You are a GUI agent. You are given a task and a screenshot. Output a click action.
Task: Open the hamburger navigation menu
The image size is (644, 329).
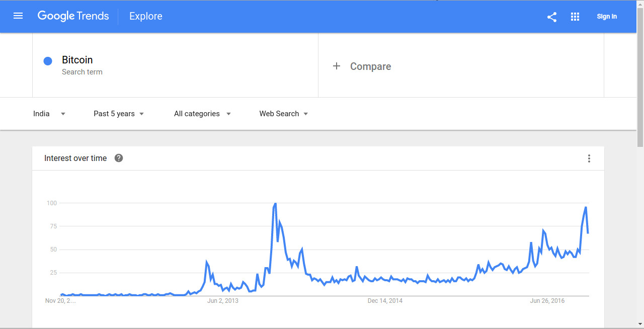tap(18, 16)
